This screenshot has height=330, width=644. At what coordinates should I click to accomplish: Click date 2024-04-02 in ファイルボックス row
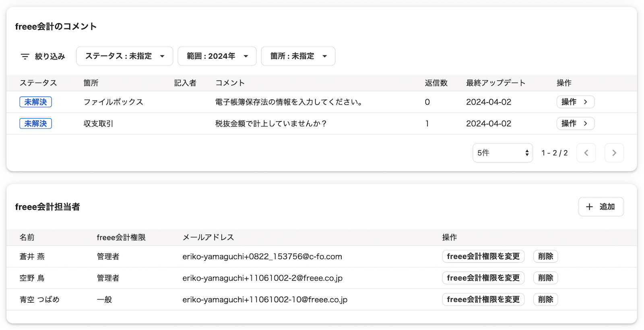click(489, 102)
